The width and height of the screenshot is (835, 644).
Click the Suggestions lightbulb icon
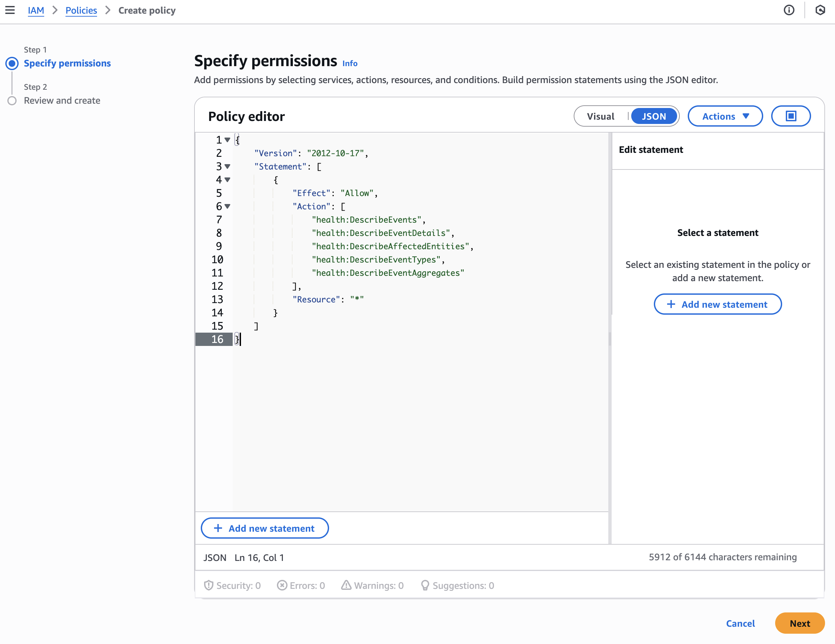click(425, 585)
